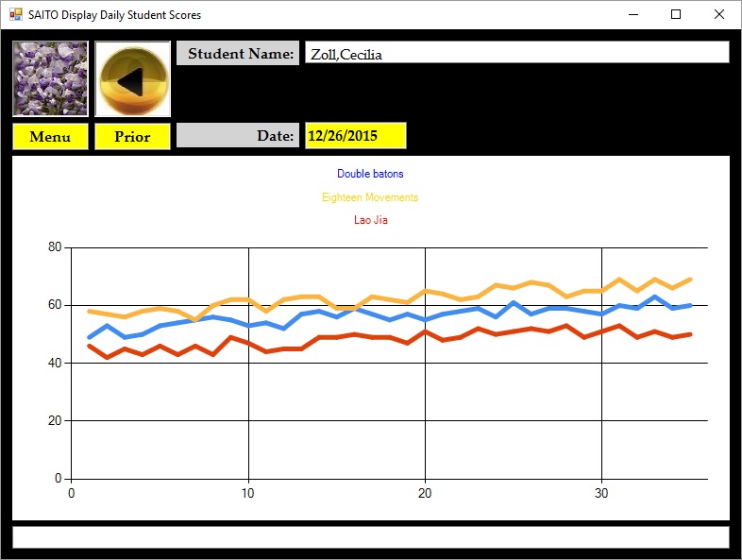The height and width of the screenshot is (560, 742).
Task: Click the SAITO app icon in title bar
Action: point(15,15)
